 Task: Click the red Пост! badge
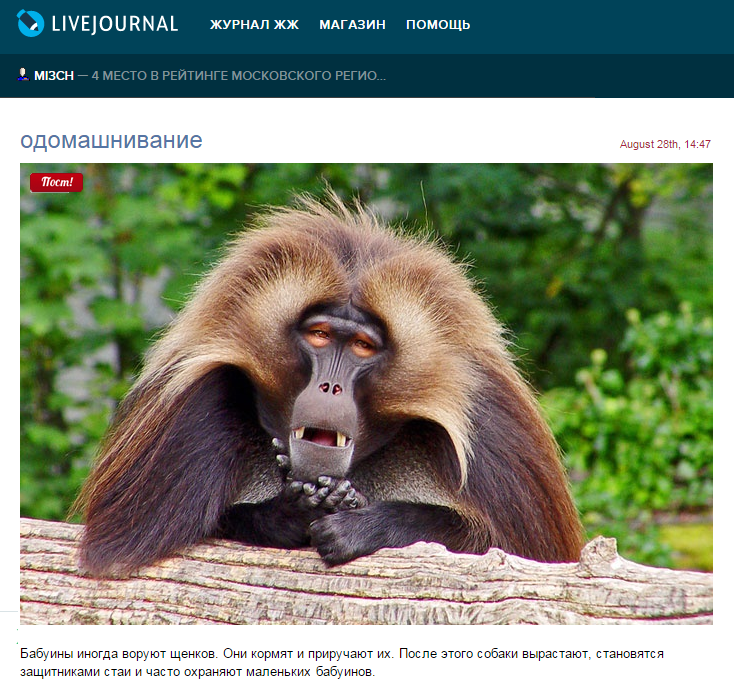(x=56, y=182)
